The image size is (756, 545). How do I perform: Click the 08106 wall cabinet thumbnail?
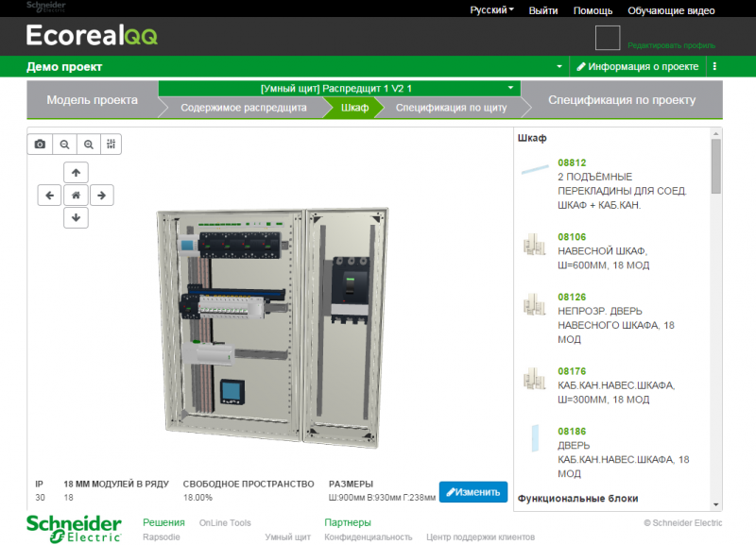tap(535, 244)
